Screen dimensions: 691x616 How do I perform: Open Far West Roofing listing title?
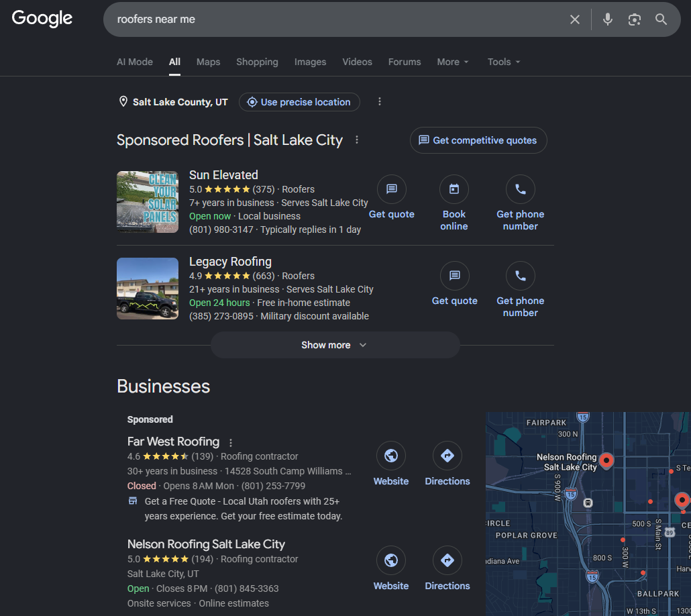point(173,442)
